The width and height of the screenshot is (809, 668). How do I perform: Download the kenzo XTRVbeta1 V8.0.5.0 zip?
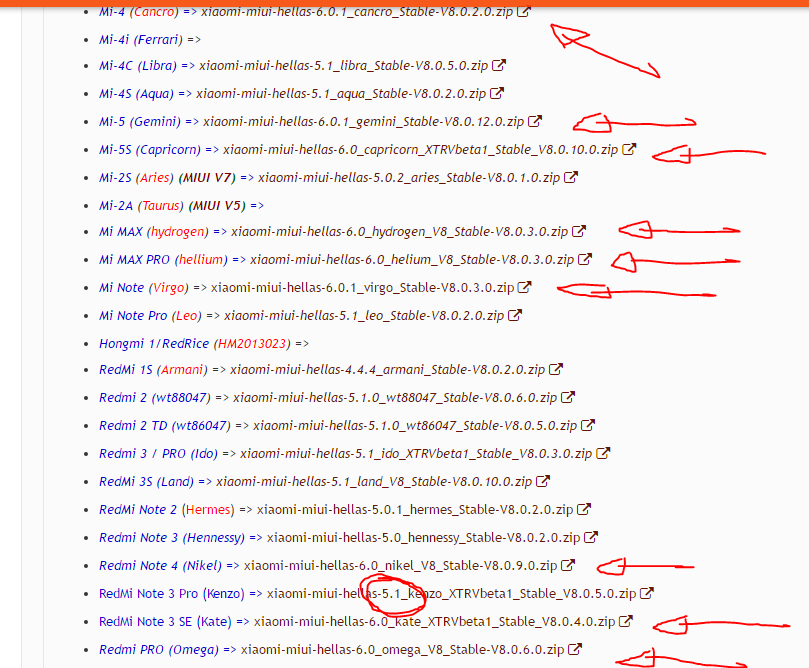451,593
